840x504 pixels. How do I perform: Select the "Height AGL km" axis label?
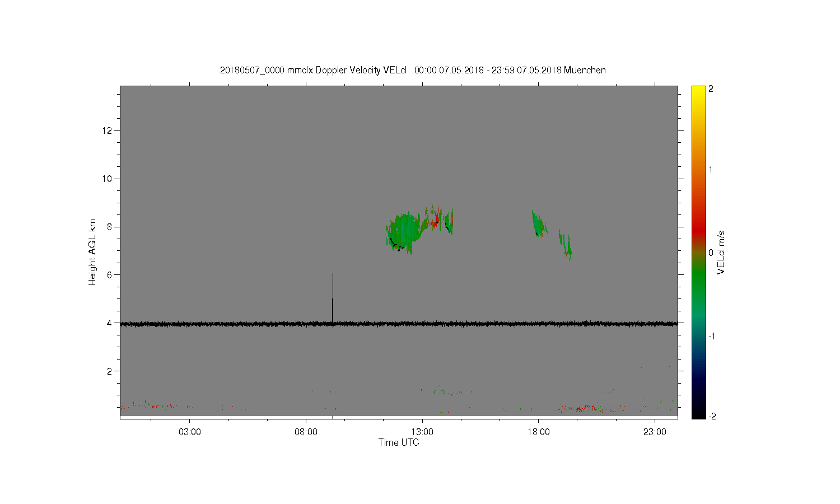click(92, 252)
